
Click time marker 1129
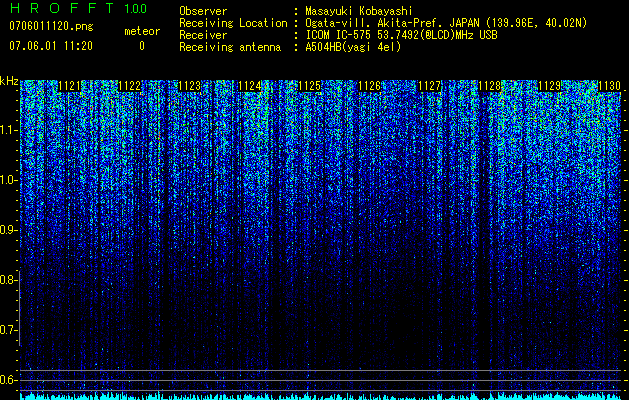tap(550, 86)
